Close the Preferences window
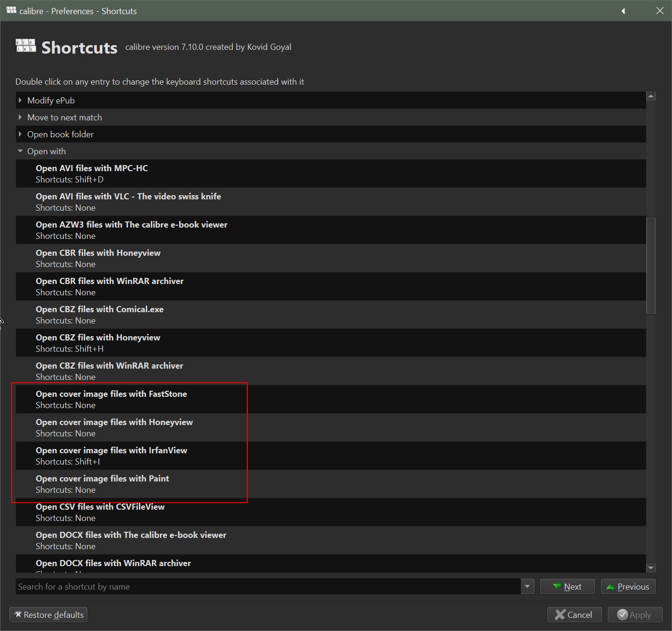Viewport: 672px width, 631px height. coord(660,11)
